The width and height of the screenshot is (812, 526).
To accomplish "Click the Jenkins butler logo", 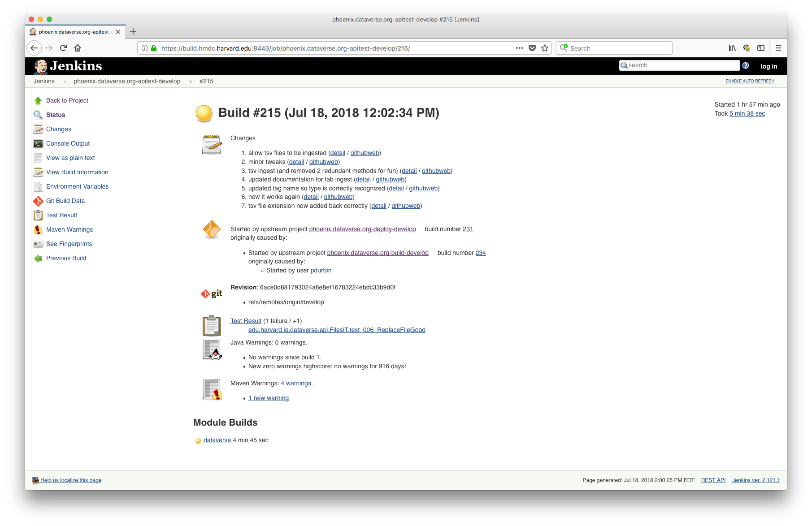I will point(39,65).
